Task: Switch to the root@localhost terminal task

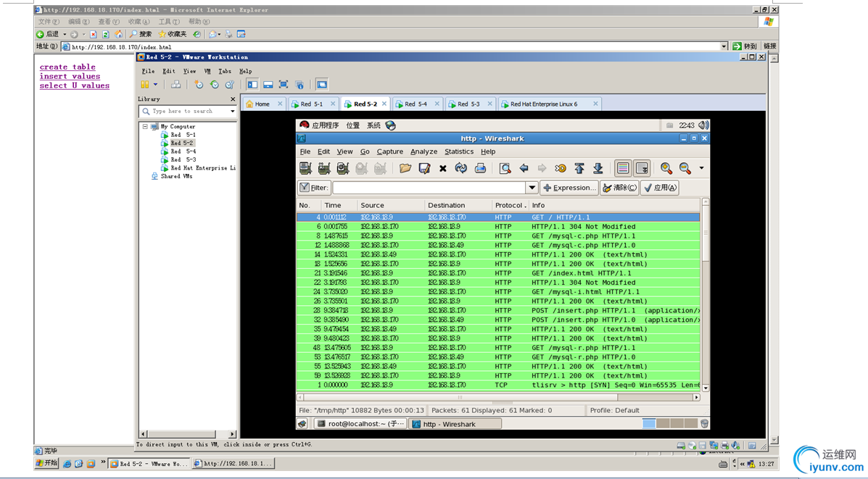Action: point(360,424)
